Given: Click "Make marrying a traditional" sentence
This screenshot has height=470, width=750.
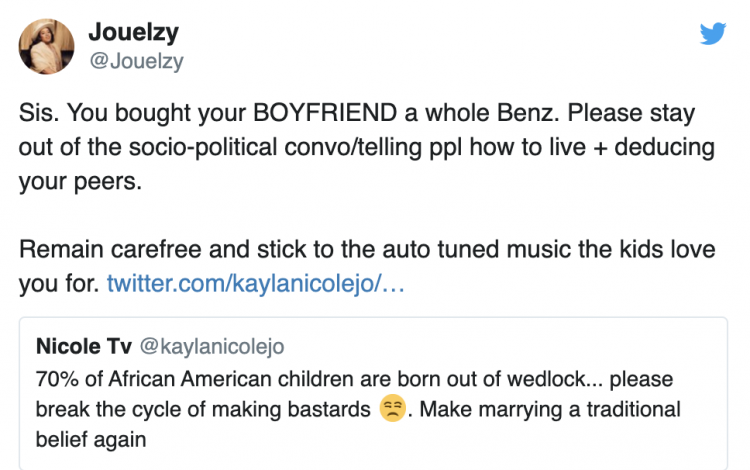Looking at the screenshot, I should 545,410.
